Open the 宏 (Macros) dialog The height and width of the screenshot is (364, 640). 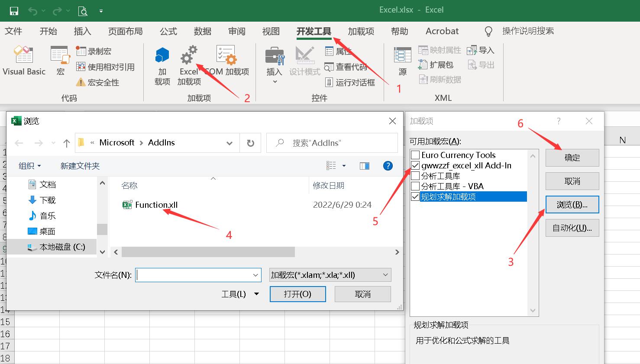60,61
